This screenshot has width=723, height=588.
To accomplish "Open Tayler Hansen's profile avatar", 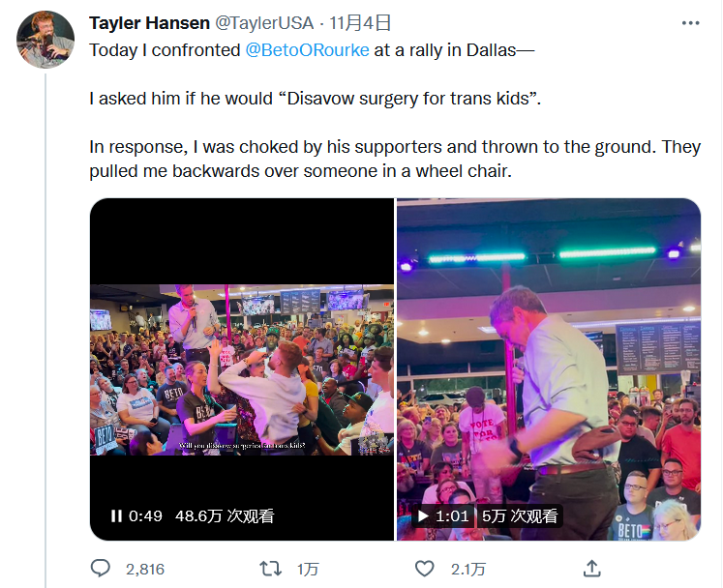I will 45,40.
